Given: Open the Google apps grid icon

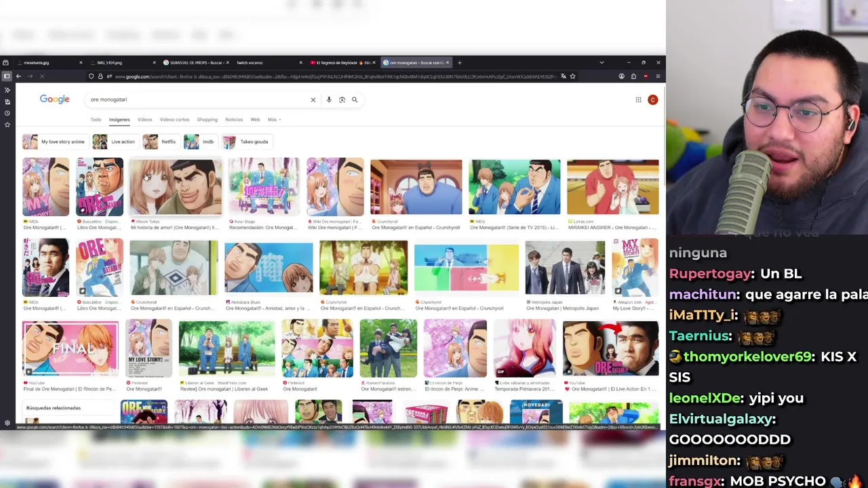Looking at the screenshot, I should 638,100.
